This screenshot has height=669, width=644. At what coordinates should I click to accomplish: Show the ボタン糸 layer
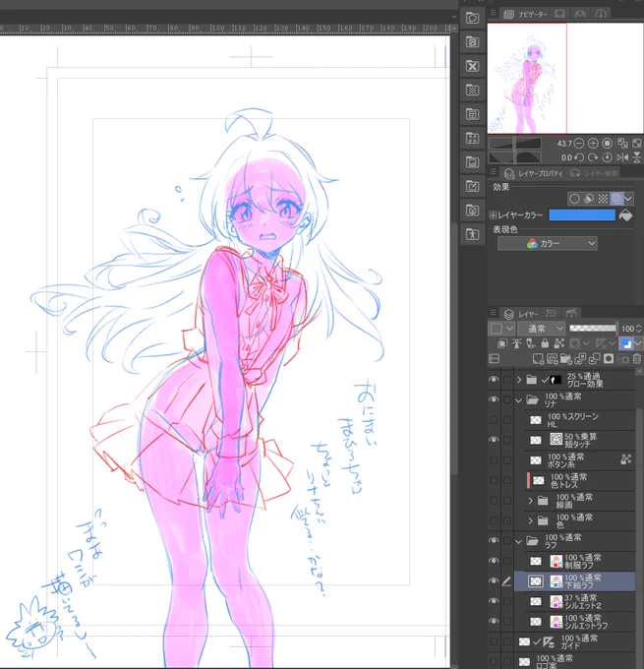click(x=494, y=459)
